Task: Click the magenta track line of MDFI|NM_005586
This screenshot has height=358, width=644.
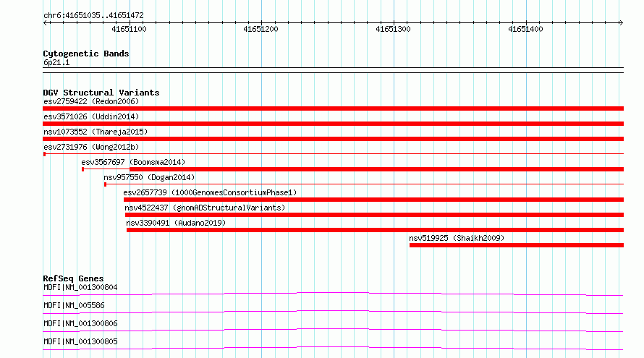Action: pyautogui.click(x=333, y=311)
